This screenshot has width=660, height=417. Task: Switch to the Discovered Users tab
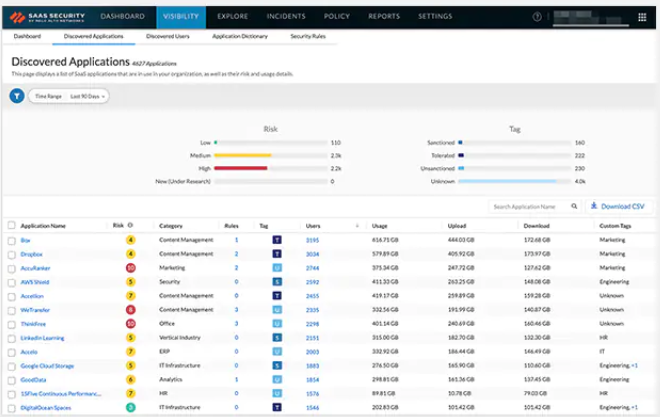(x=168, y=36)
